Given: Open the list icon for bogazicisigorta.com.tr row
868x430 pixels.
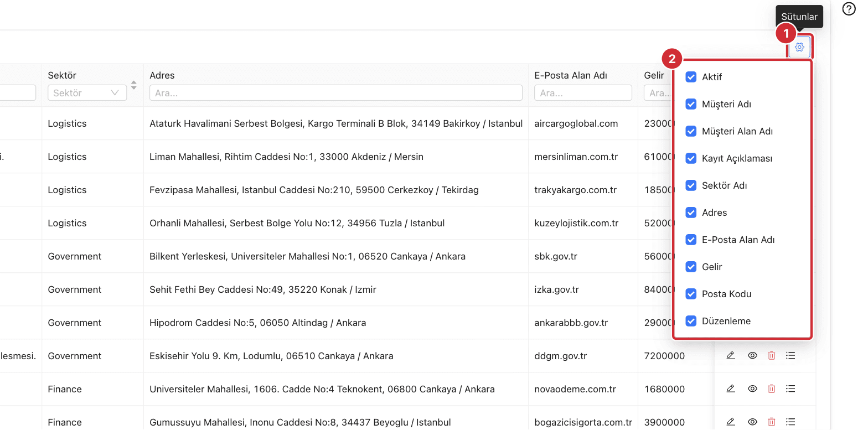Looking at the screenshot, I should (790, 422).
